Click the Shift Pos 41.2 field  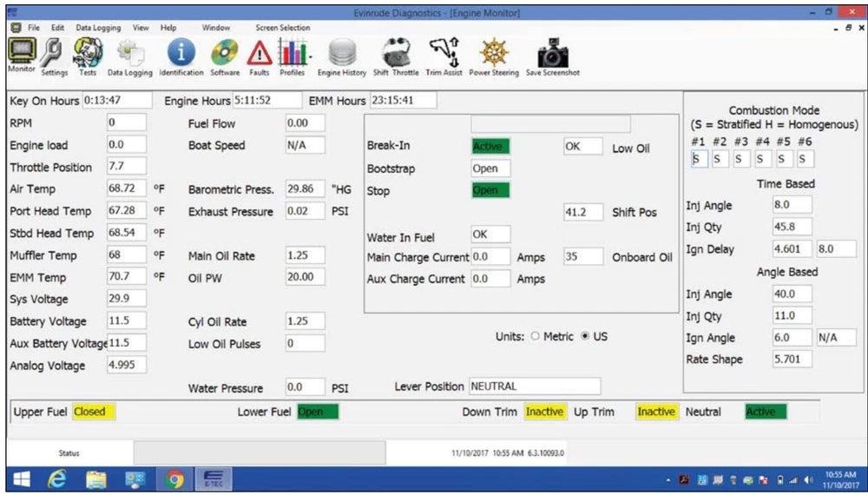coord(583,212)
